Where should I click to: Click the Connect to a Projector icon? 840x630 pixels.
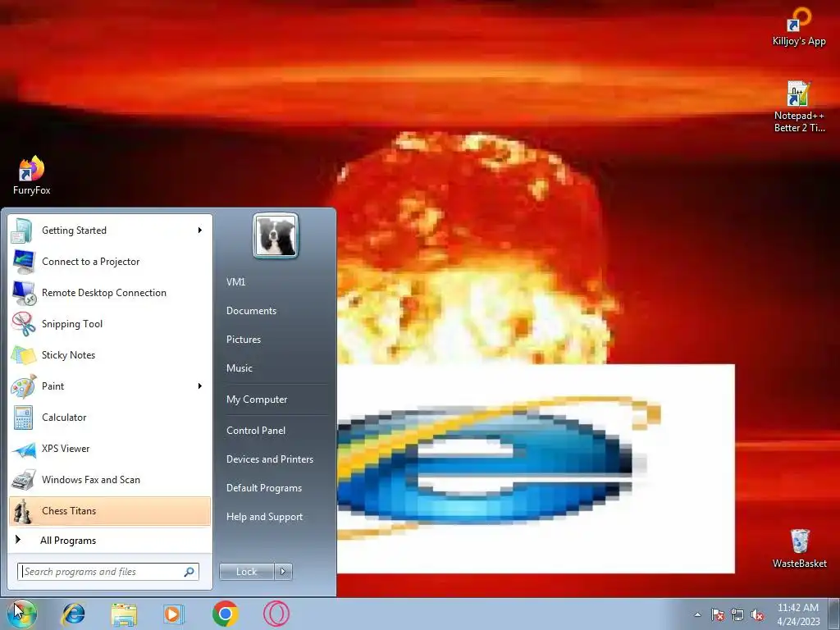22,262
